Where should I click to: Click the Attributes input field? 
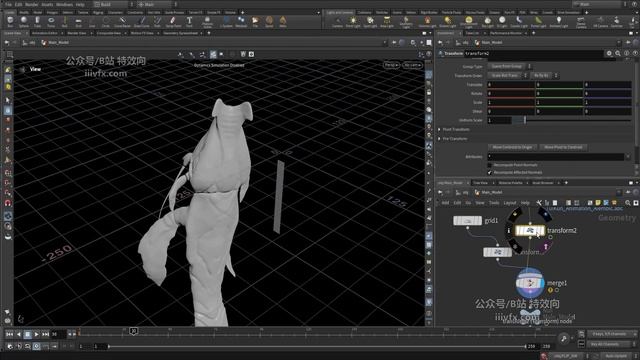556,157
